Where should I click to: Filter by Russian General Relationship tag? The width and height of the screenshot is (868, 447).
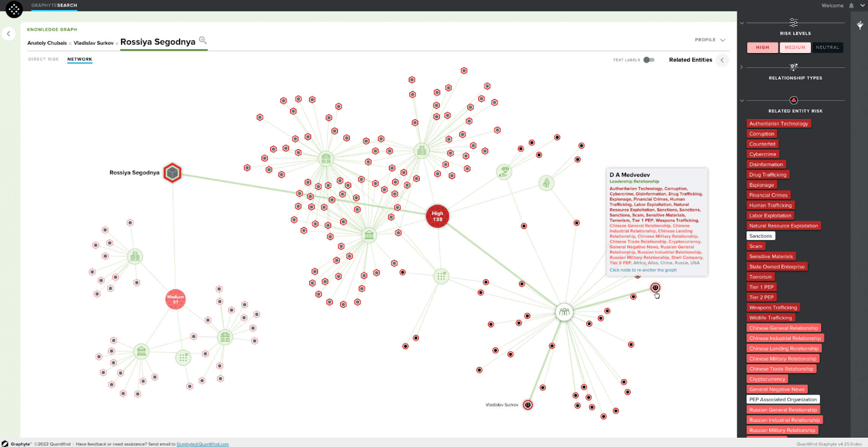783,410
